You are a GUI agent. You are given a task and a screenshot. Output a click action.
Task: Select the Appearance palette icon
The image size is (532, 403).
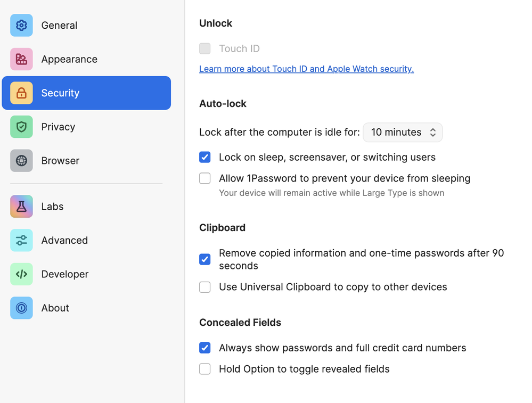click(x=21, y=59)
